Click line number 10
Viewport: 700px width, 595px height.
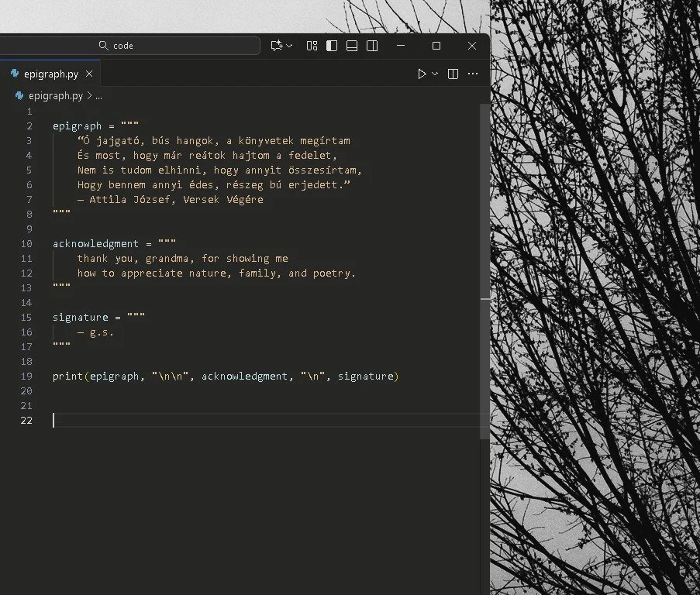(26, 244)
